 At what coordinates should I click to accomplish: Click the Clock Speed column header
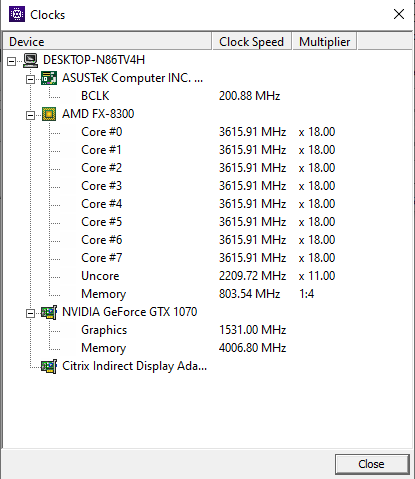252,41
